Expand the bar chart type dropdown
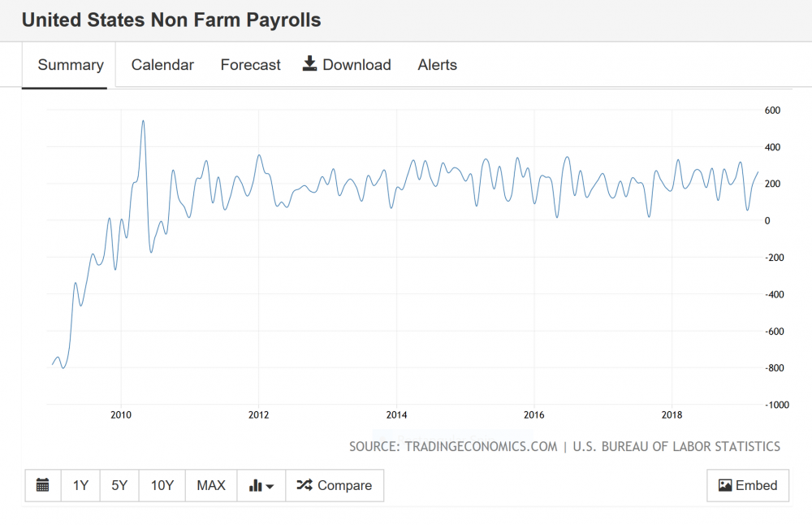Viewport: 812px width, 525px height. (x=261, y=485)
